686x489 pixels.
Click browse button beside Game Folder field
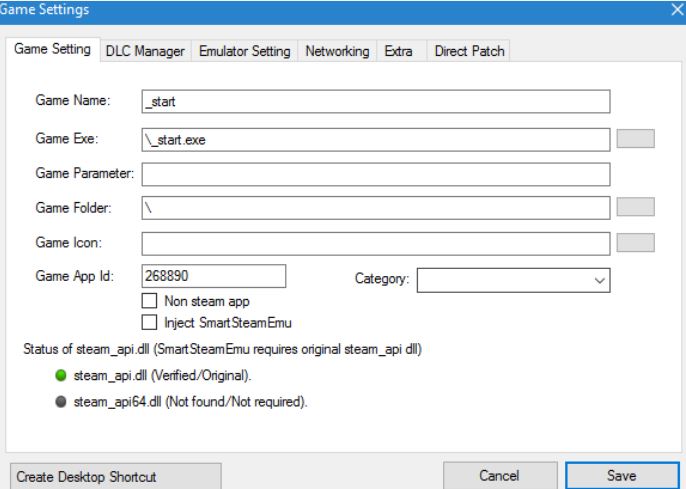click(636, 207)
